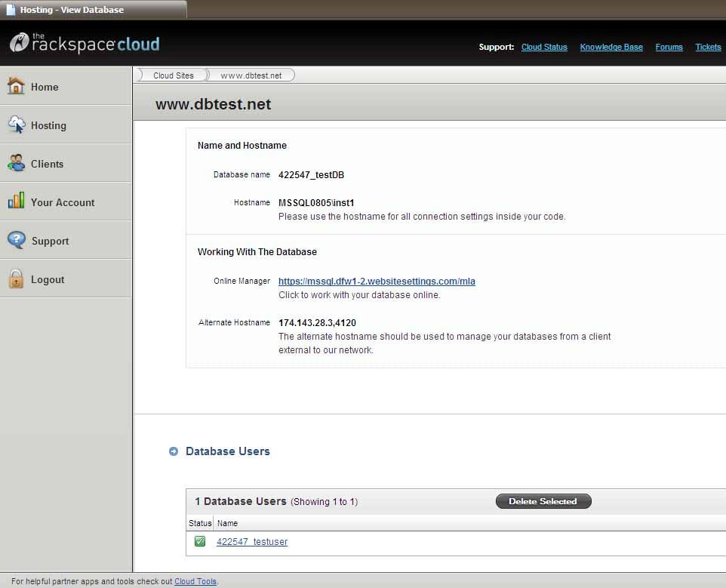Open the Cloud Status support link
The image size is (726, 588).
point(544,47)
